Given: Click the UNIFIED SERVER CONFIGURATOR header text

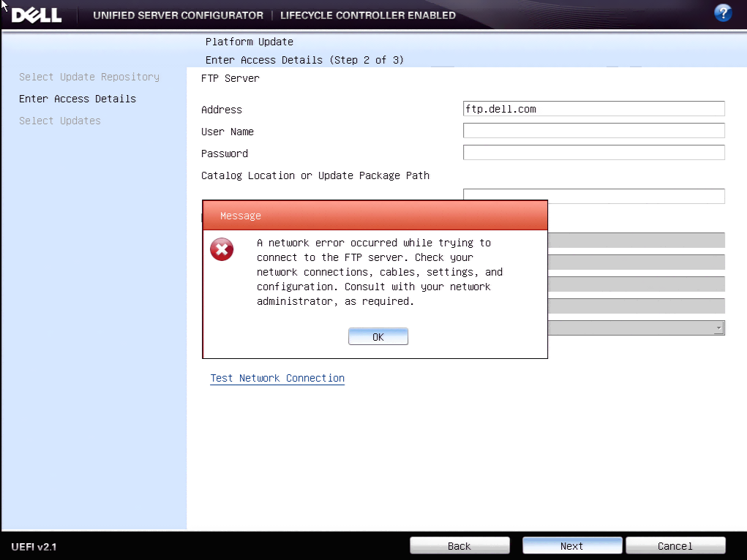Looking at the screenshot, I should pos(178,15).
